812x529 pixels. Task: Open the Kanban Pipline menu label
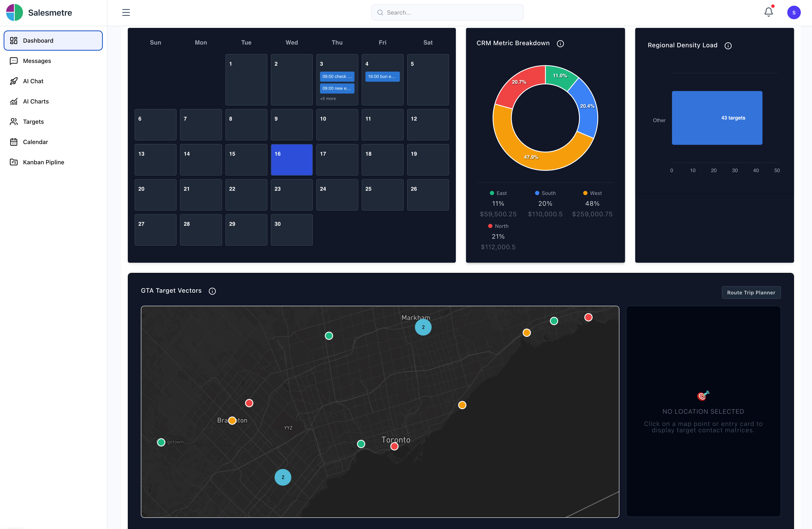[43, 162]
